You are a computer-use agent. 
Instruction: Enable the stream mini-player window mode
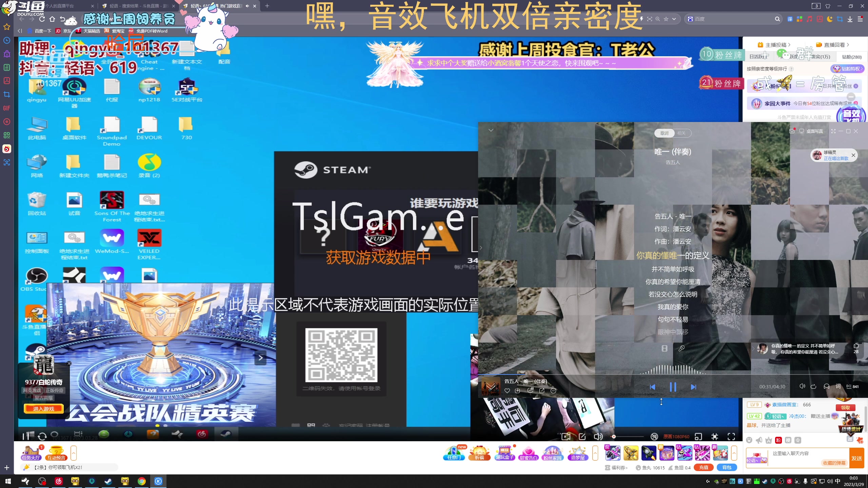tap(698, 436)
